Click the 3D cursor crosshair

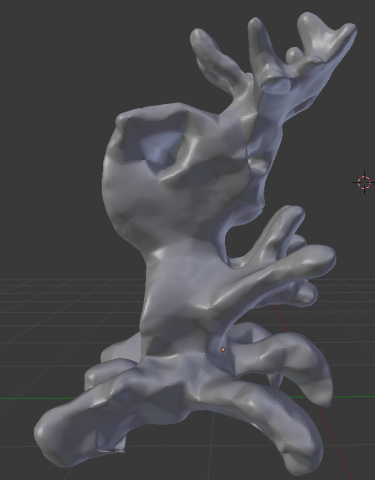click(x=364, y=182)
